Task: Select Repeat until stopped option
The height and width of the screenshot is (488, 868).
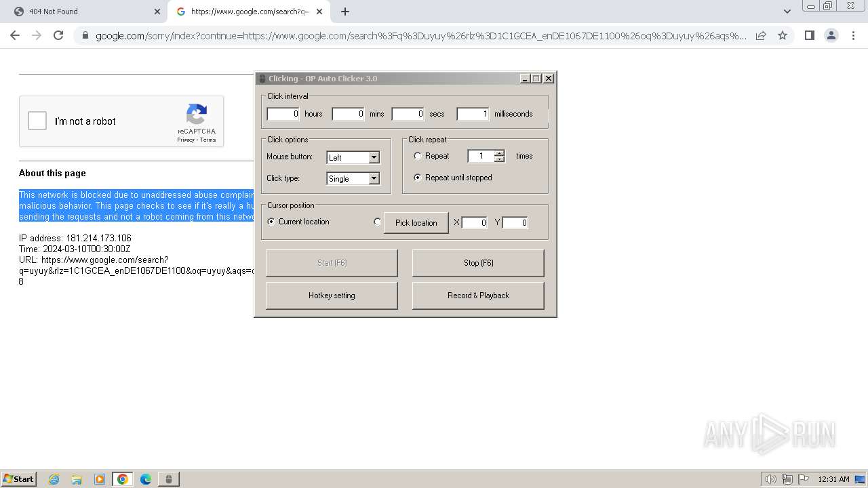Action: (x=418, y=178)
